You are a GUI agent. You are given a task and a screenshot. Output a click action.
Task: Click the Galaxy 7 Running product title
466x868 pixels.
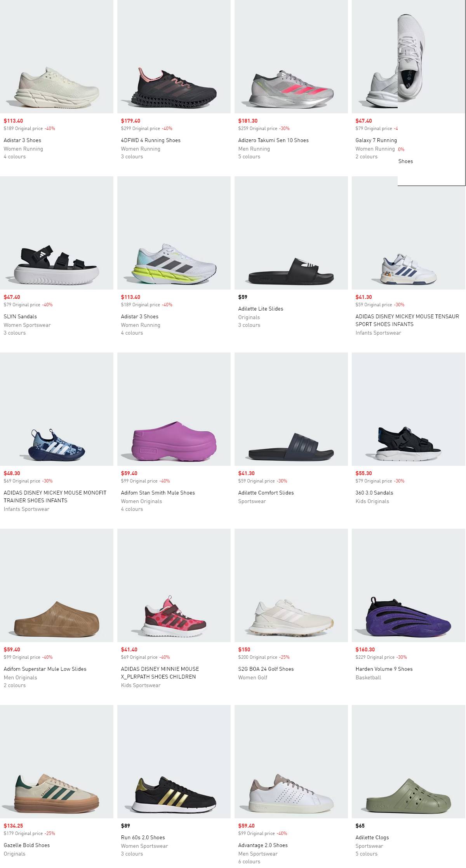point(376,140)
